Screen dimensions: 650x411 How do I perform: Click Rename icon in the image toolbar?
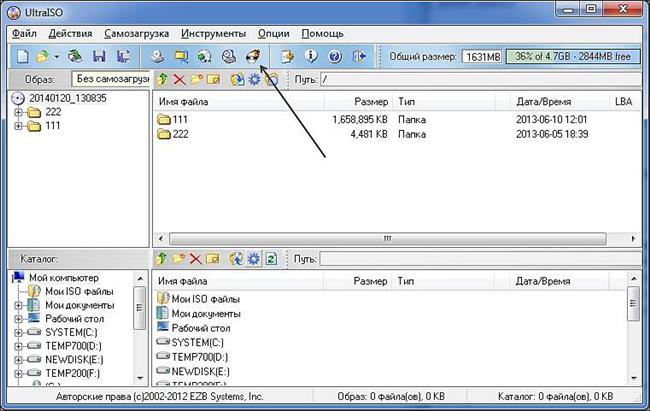tap(213, 79)
